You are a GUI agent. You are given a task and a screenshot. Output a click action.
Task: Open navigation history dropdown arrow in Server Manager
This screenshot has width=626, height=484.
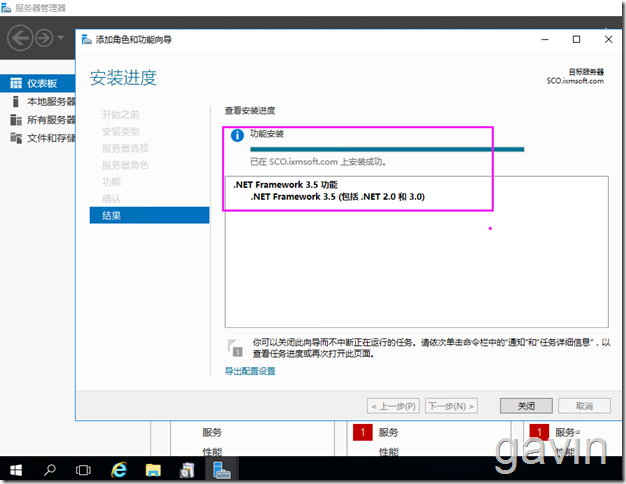[61, 38]
